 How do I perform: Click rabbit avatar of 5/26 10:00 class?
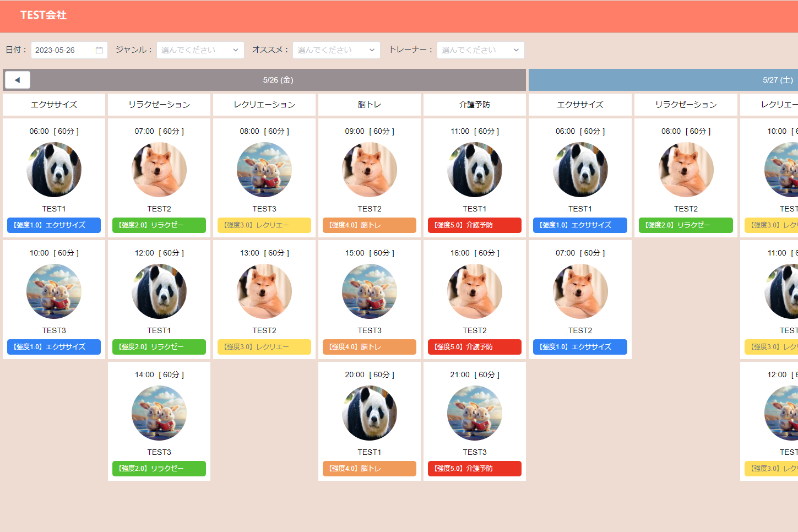tap(54, 291)
